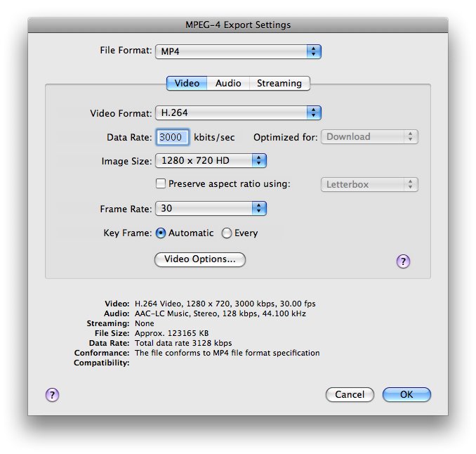This screenshot has height=454, width=476.
Task: Click the 'MPEG-4 Export Settings' title bar text
Action: pos(238,25)
